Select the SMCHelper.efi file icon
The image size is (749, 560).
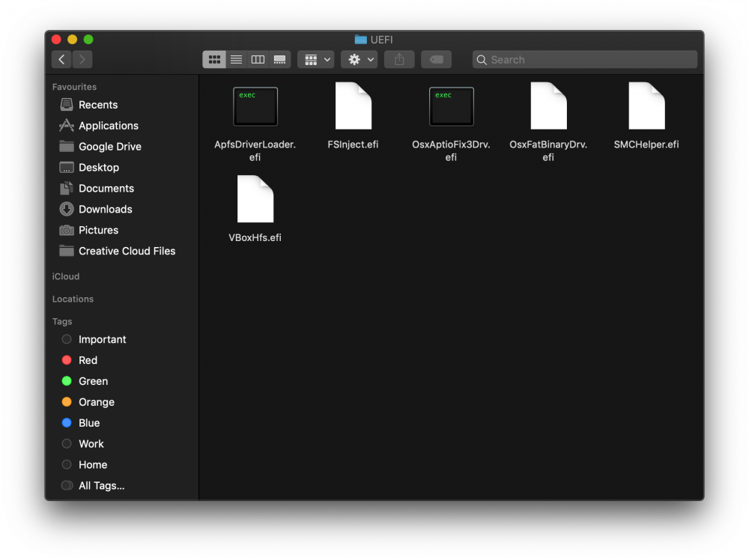[x=646, y=106]
